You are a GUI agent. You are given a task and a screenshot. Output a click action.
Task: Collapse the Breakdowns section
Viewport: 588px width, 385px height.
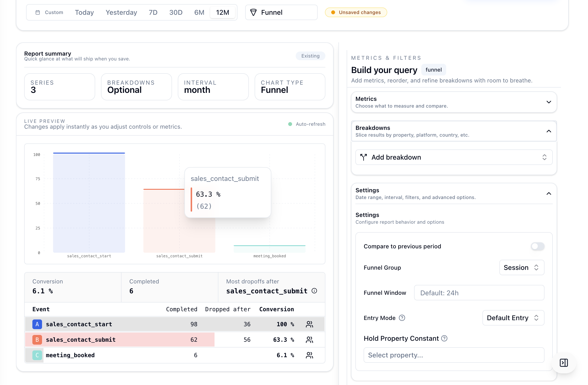tap(549, 131)
